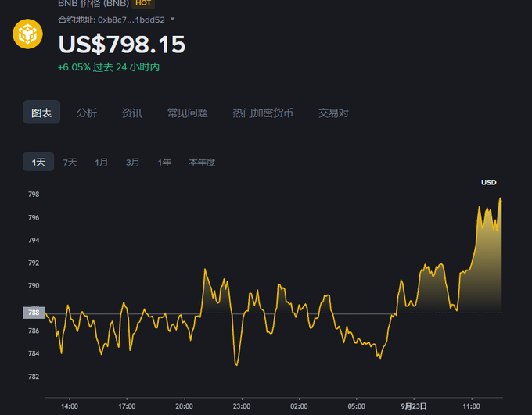Switch to the 分析 tab

coord(87,113)
